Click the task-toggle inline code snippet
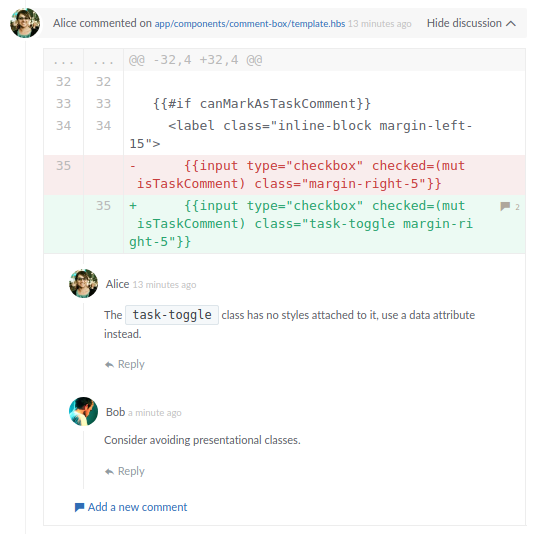Viewport: 535px width, 534px height. click(x=172, y=315)
